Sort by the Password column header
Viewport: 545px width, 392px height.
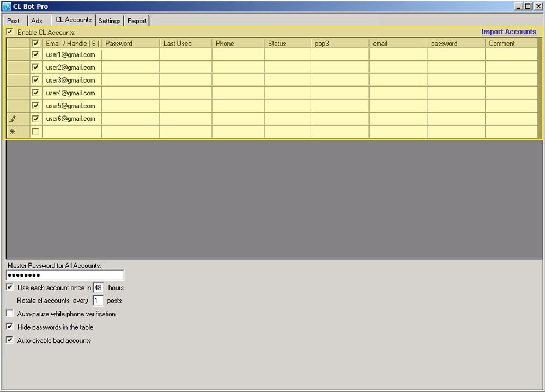click(x=131, y=44)
